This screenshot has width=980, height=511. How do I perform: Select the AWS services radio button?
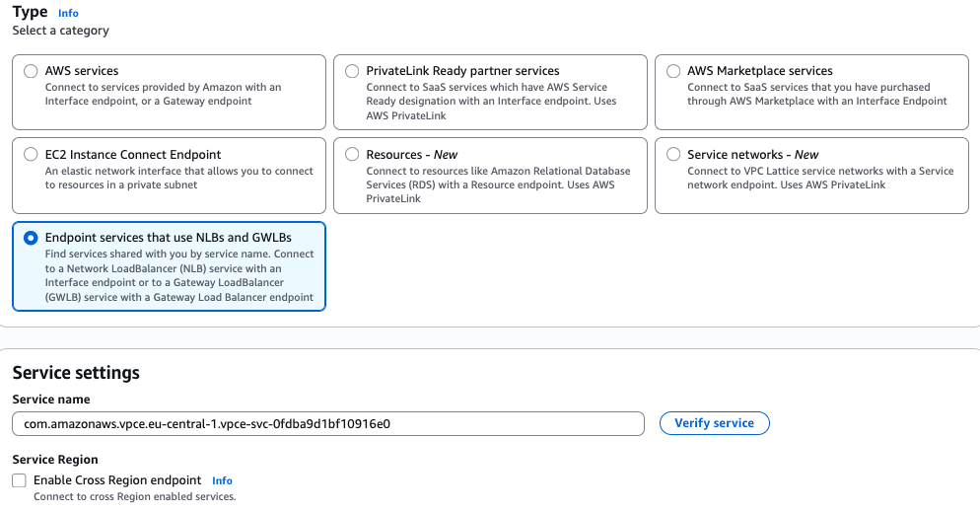31,71
